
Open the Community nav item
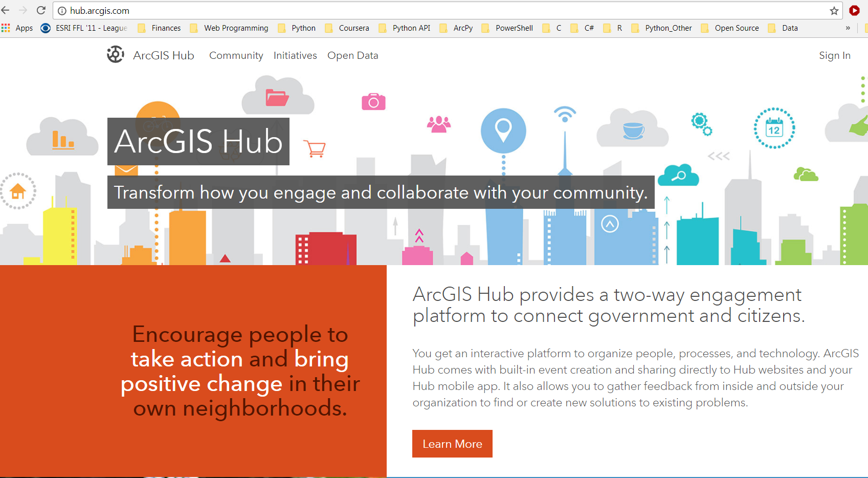[236, 55]
